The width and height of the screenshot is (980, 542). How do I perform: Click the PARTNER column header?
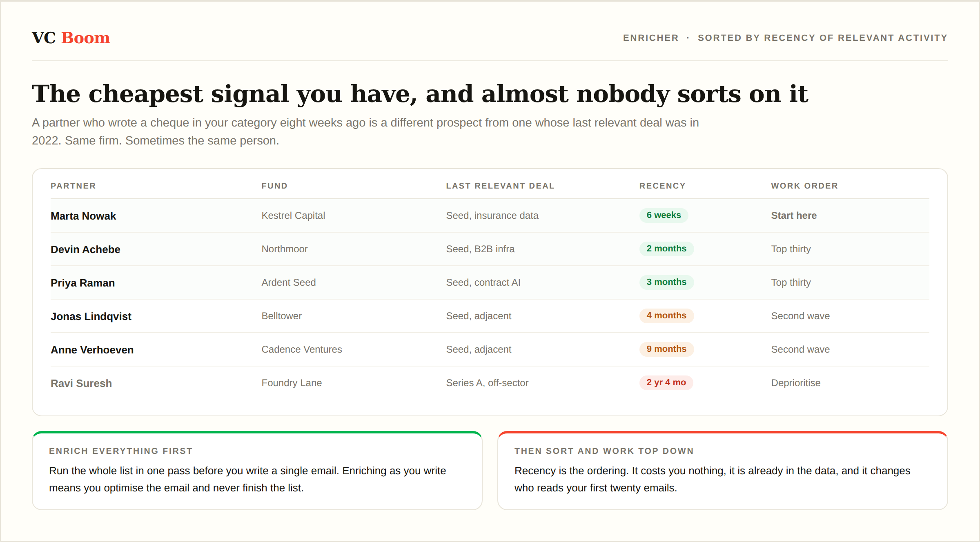[73, 186]
